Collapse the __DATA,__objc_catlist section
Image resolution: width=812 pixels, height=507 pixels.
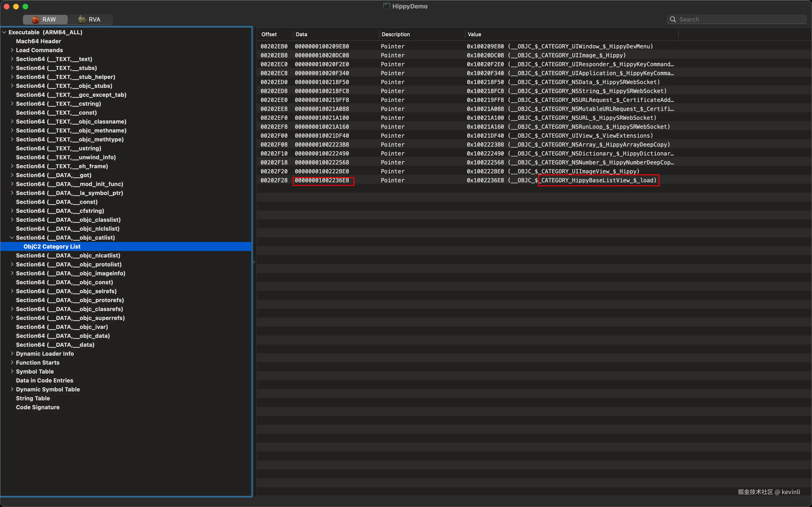(x=12, y=237)
